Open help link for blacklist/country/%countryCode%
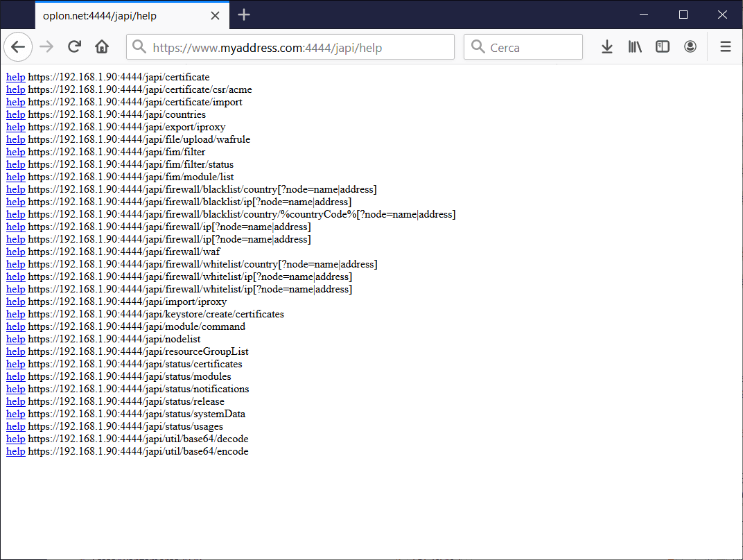This screenshot has height=560, width=743. tap(16, 215)
